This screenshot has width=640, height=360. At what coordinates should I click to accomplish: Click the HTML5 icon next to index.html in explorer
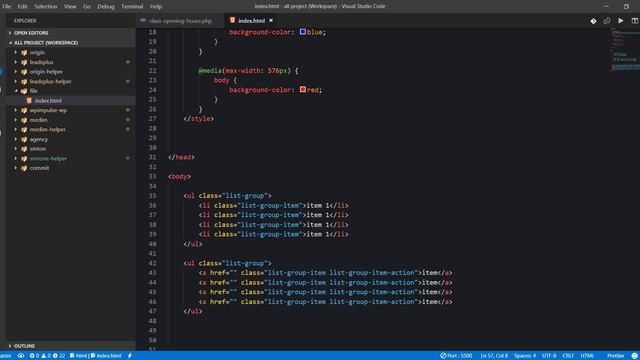(x=29, y=100)
